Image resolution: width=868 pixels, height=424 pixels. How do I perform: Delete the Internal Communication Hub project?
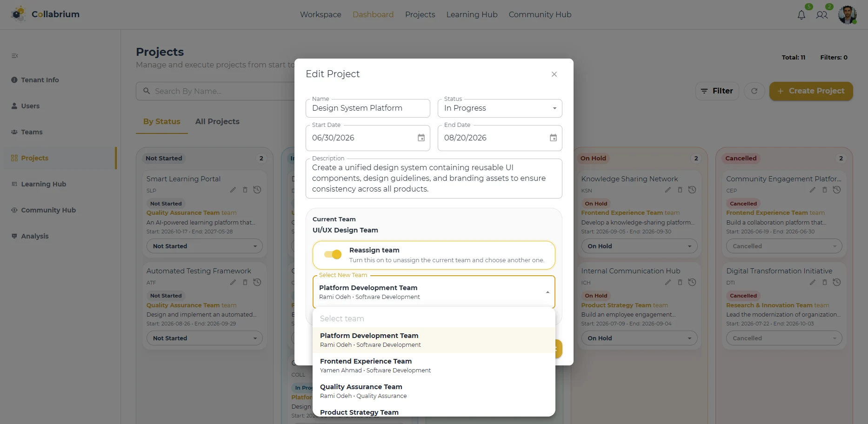(x=680, y=282)
